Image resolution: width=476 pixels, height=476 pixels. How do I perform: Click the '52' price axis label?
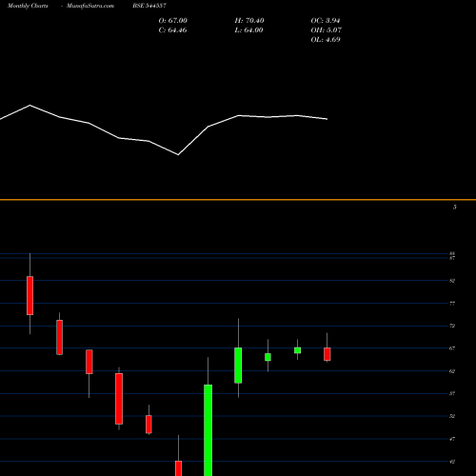click(x=452, y=416)
